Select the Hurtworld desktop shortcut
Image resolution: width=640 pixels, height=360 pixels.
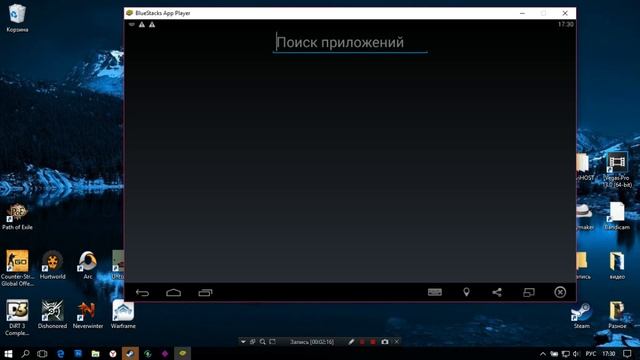point(53,265)
